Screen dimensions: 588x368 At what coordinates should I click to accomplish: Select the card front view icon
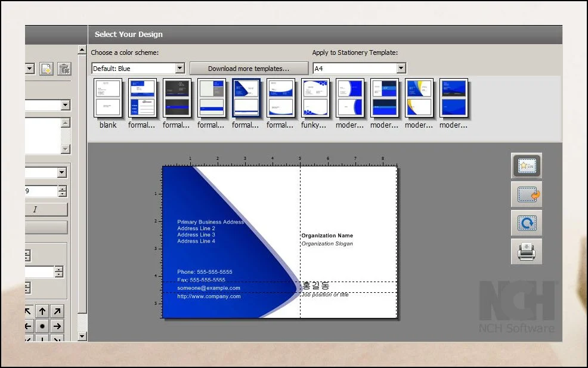pos(526,166)
